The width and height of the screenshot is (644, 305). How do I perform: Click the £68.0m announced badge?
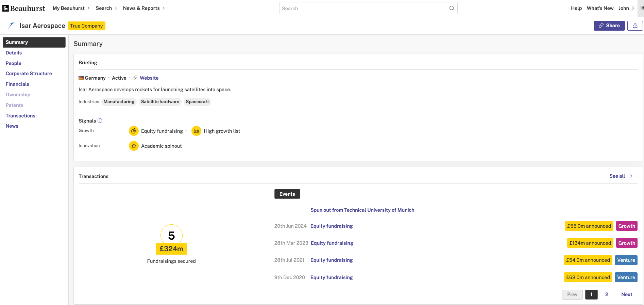coord(588,277)
